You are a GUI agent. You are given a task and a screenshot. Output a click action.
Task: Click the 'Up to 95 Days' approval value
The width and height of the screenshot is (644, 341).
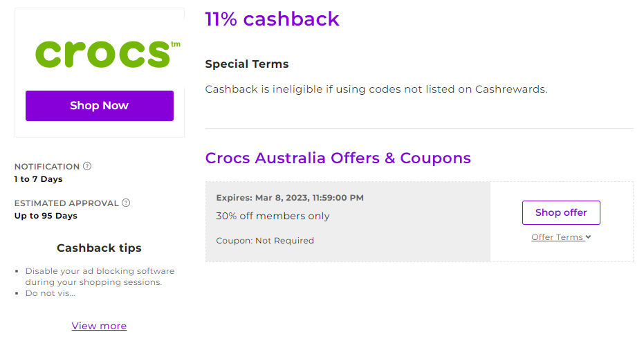tap(46, 216)
